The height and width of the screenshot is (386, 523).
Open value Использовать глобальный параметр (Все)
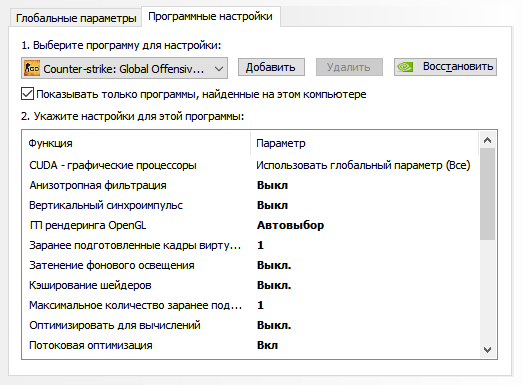click(x=363, y=165)
